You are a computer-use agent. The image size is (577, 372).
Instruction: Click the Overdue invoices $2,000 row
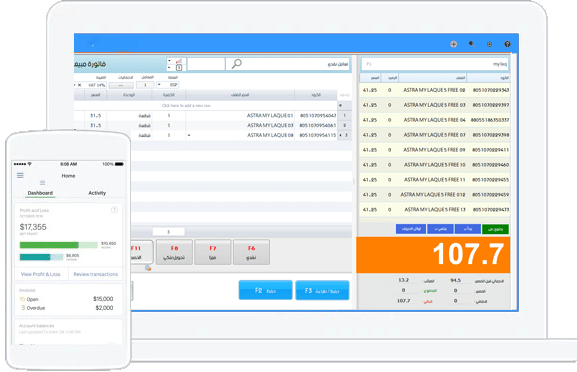tap(66, 308)
